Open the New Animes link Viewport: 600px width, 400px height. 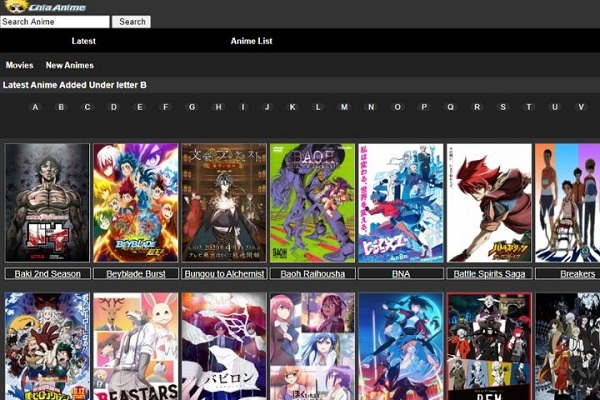click(70, 65)
